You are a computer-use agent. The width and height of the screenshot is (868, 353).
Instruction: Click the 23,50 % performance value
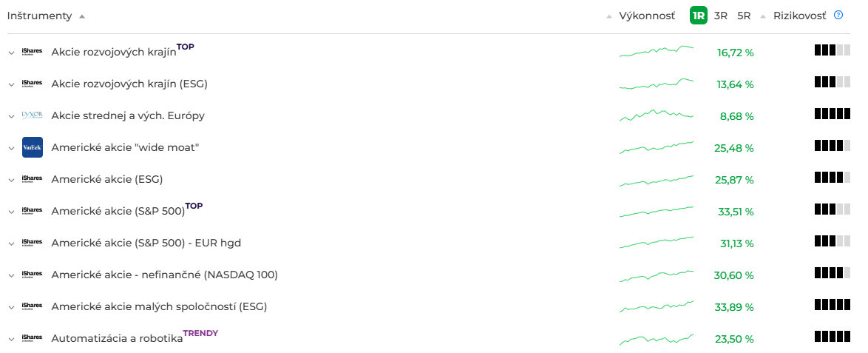(x=734, y=339)
